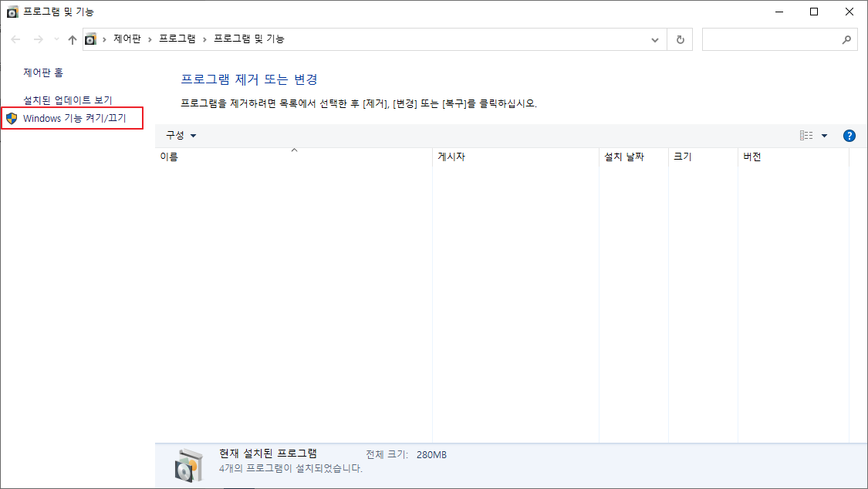Open 제어판 홈 link
This screenshot has height=489, width=868.
tap(43, 73)
